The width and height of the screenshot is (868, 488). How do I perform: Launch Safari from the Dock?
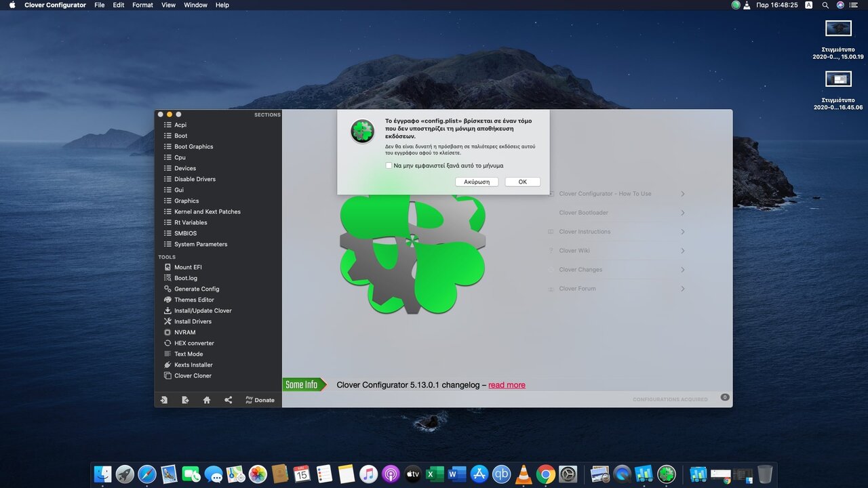click(146, 474)
